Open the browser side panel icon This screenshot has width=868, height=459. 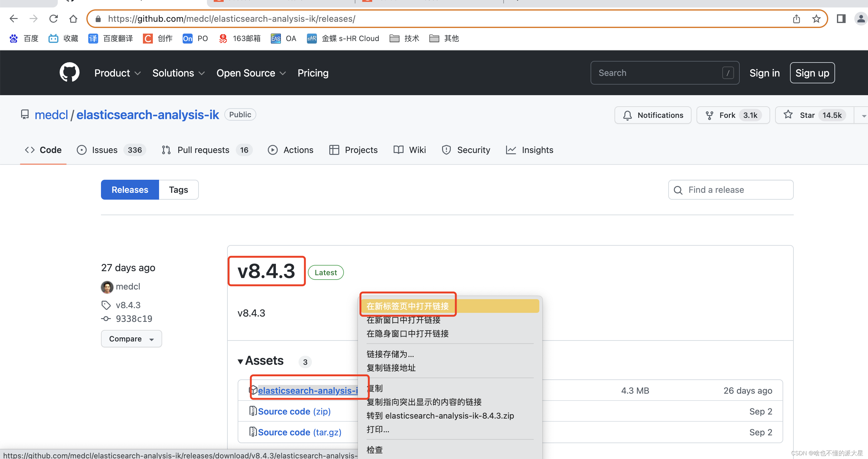pyautogui.click(x=841, y=19)
